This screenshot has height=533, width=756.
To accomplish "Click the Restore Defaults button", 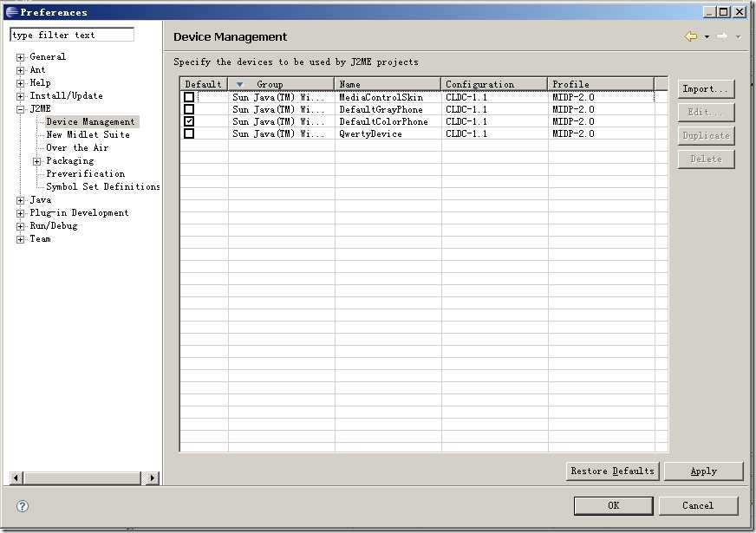I will (612, 471).
